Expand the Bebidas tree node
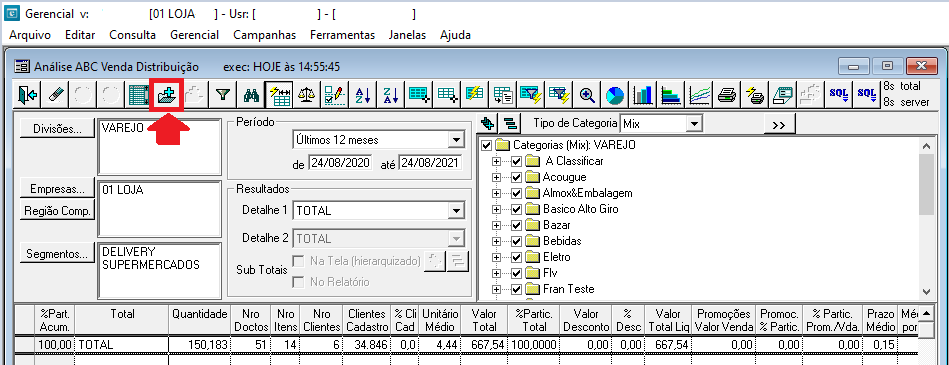The image size is (949, 365). [x=497, y=241]
